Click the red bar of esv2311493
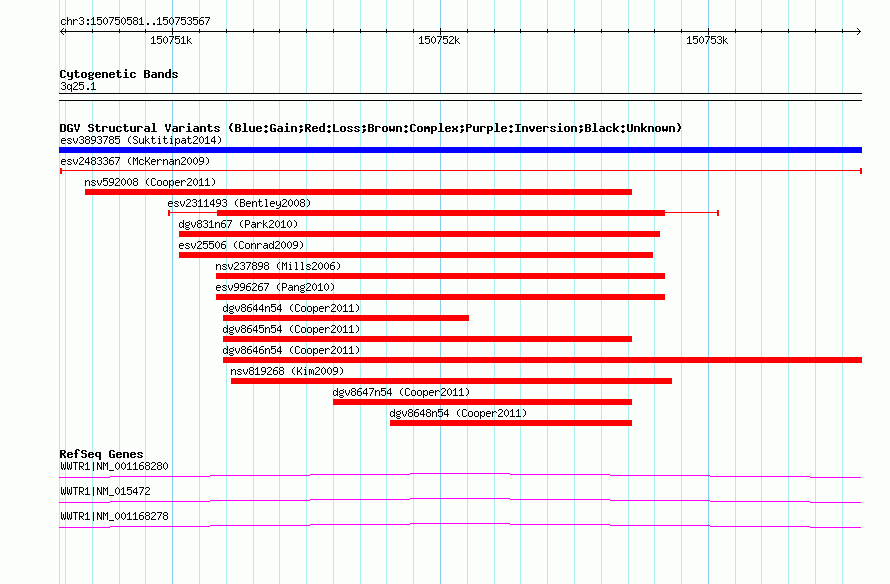 (x=441, y=213)
